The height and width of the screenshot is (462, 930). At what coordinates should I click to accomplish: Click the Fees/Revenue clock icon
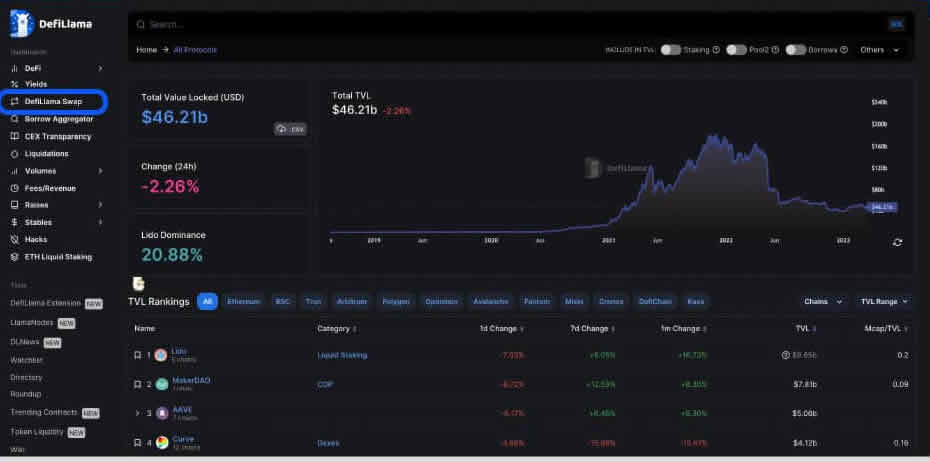click(15, 188)
